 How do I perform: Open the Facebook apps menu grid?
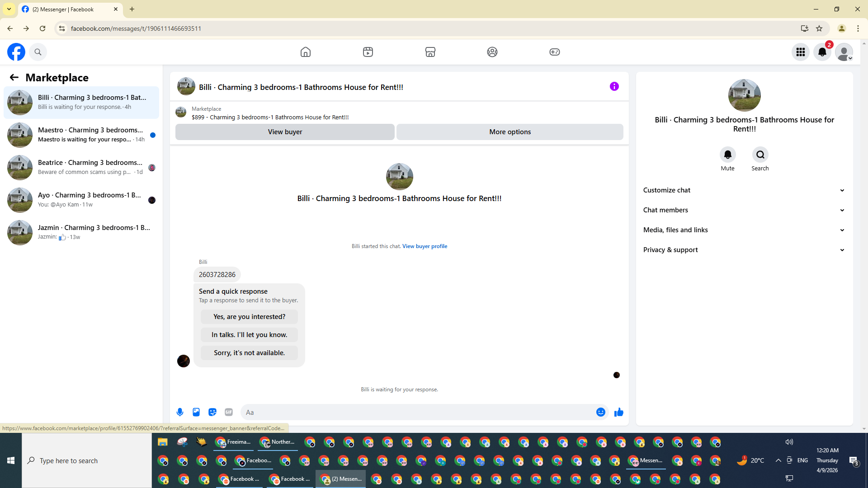pyautogui.click(x=801, y=52)
